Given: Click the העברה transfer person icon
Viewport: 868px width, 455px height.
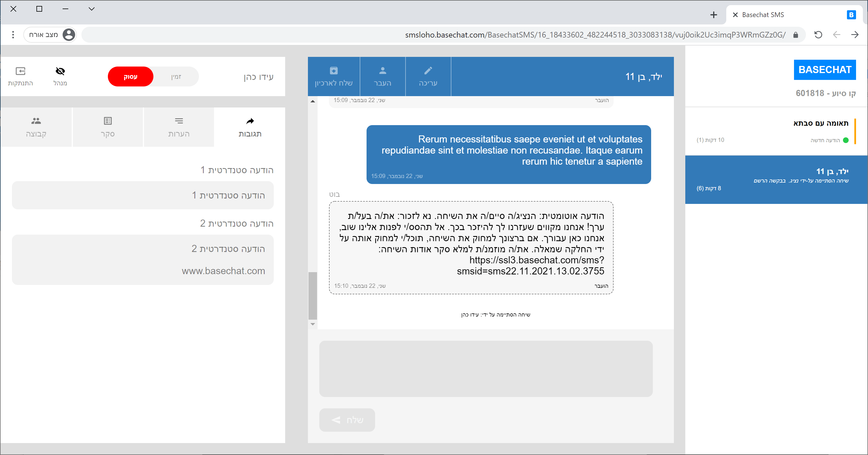Looking at the screenshot, I should point(382,71).
